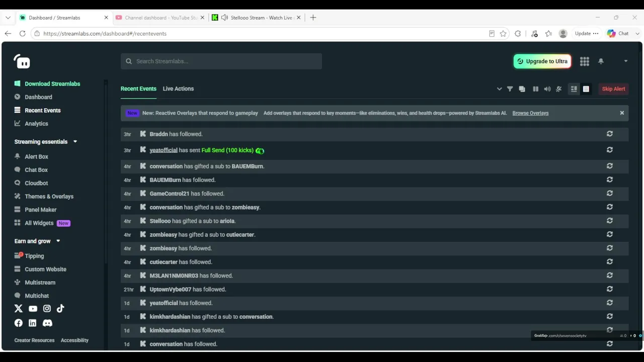Open All Widgets in the sidebar
644x362 pixels.
(39, 223)
